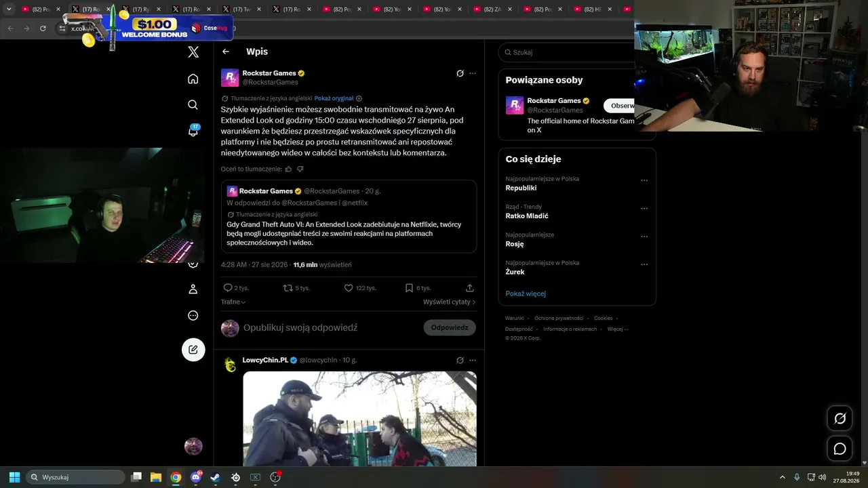Image resolution: width=868 pixels, height=488 pixels.
Task: Open the police video thumbnail in reply
Action: tap(359, 419)
